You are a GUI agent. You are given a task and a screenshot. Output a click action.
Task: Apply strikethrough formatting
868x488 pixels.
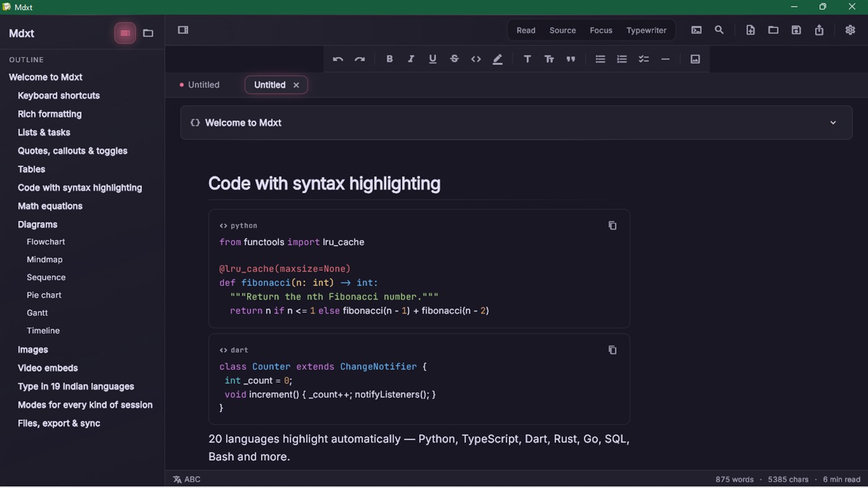click(454, 60)
